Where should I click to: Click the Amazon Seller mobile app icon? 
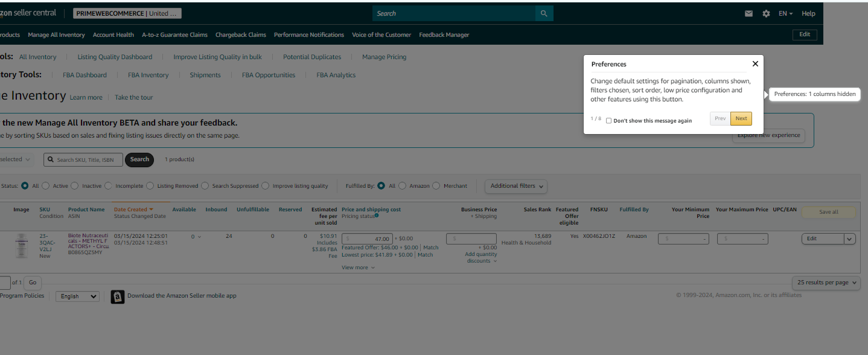click(x=118, y=296)
